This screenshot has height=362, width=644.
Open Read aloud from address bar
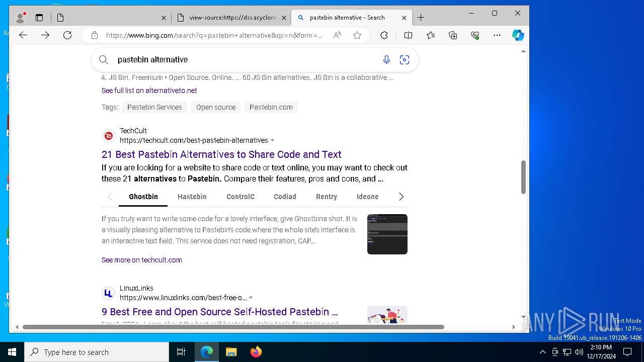337,35
